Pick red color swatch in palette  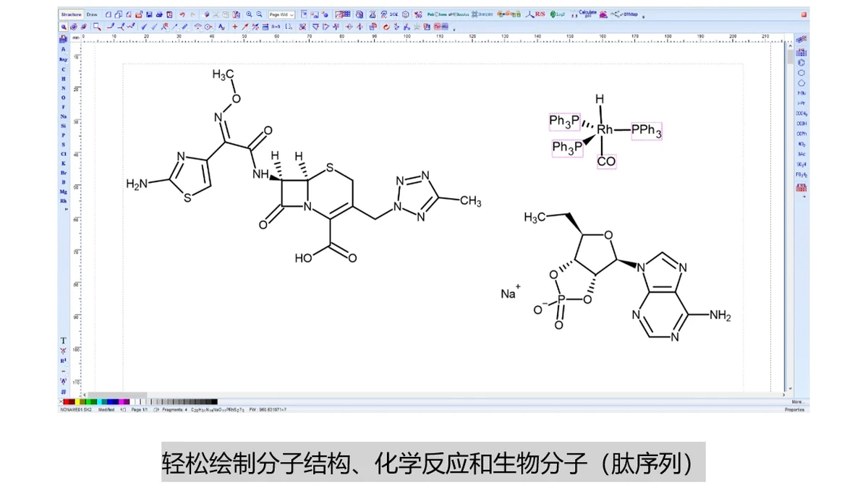click(66, 402)
